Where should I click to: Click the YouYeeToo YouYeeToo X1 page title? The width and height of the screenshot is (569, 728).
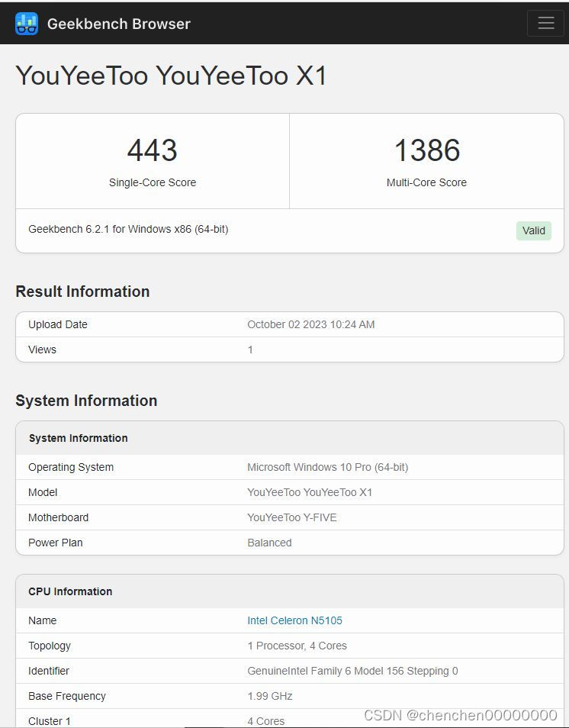pyautogui.click(x=172, y=76)
